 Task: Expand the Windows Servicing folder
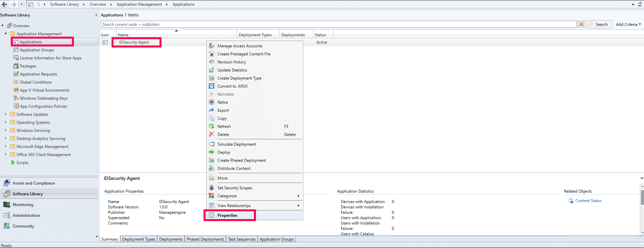pyautogui.click(x=6, y=130)
